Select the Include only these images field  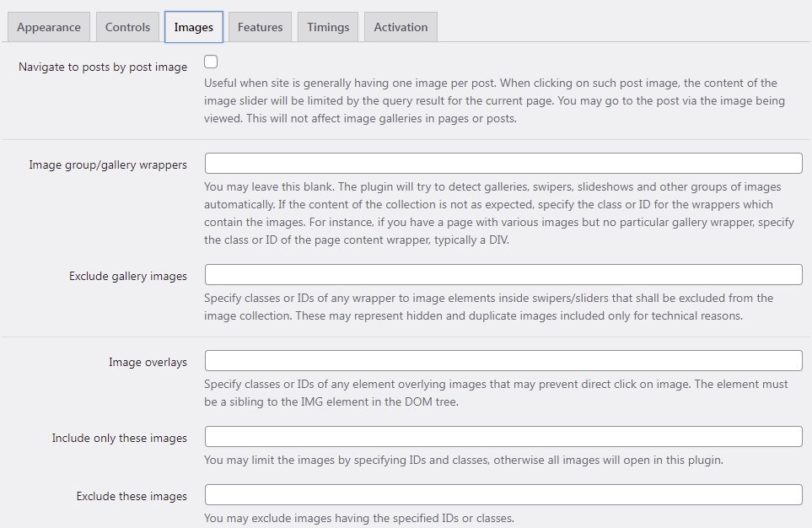click(x=503, y=437)
